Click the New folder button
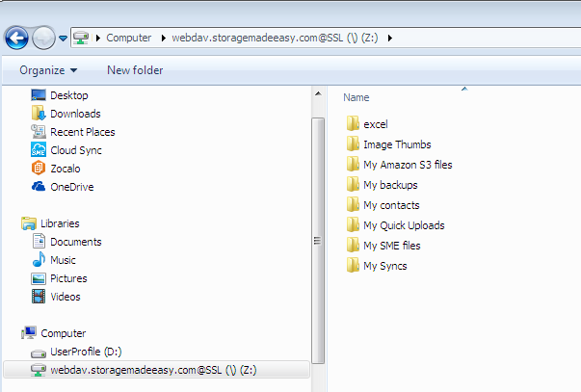Image resolution: width=581 pixels, height=392 pixels. point(135,70)
